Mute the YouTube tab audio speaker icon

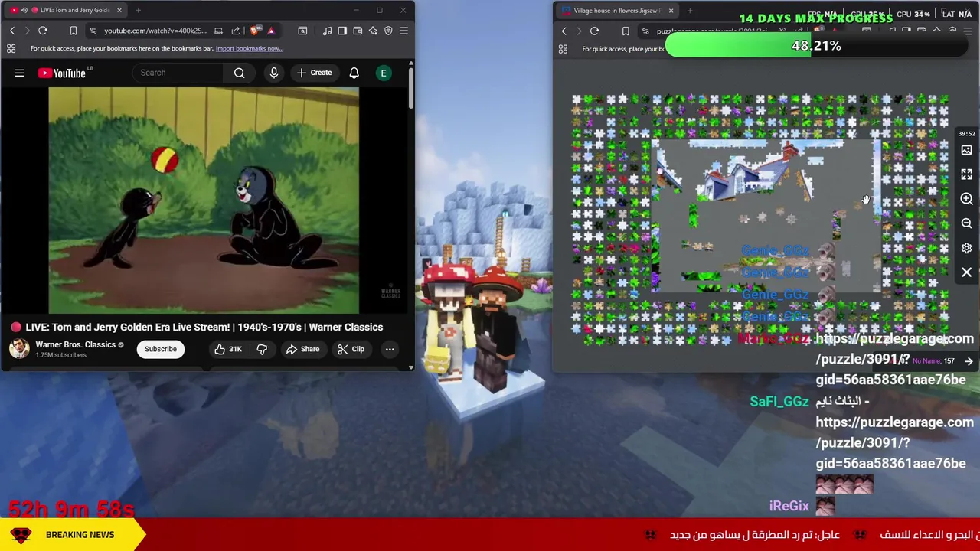(x=24, y=10)
